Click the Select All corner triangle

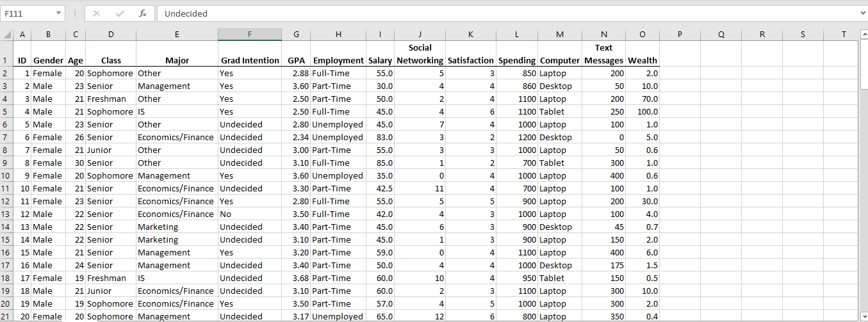7,35
